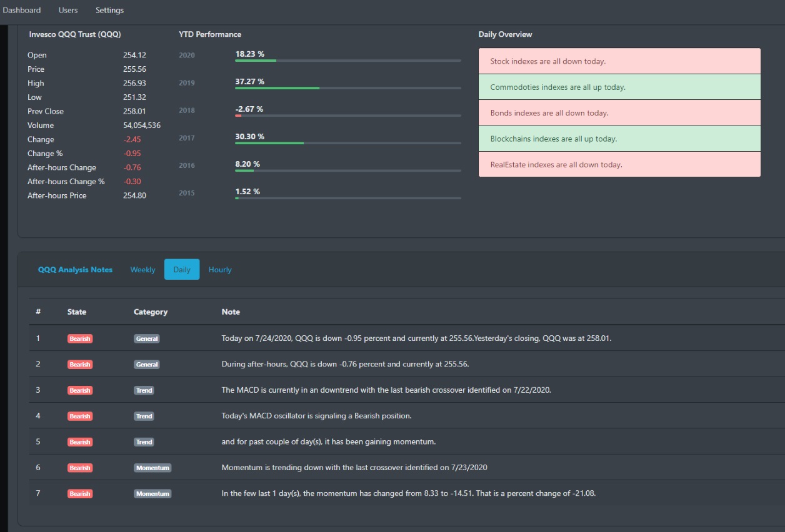Click the Category column header

tap(151, 312)
